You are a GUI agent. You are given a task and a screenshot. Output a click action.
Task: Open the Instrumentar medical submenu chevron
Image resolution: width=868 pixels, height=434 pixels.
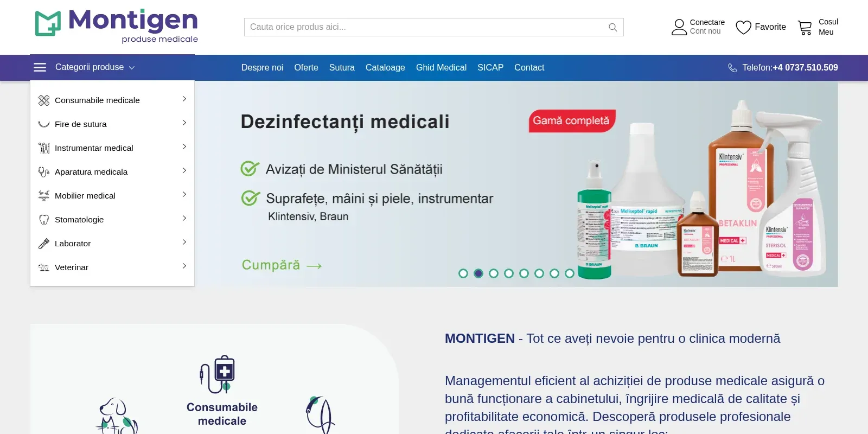click(184, 146)
